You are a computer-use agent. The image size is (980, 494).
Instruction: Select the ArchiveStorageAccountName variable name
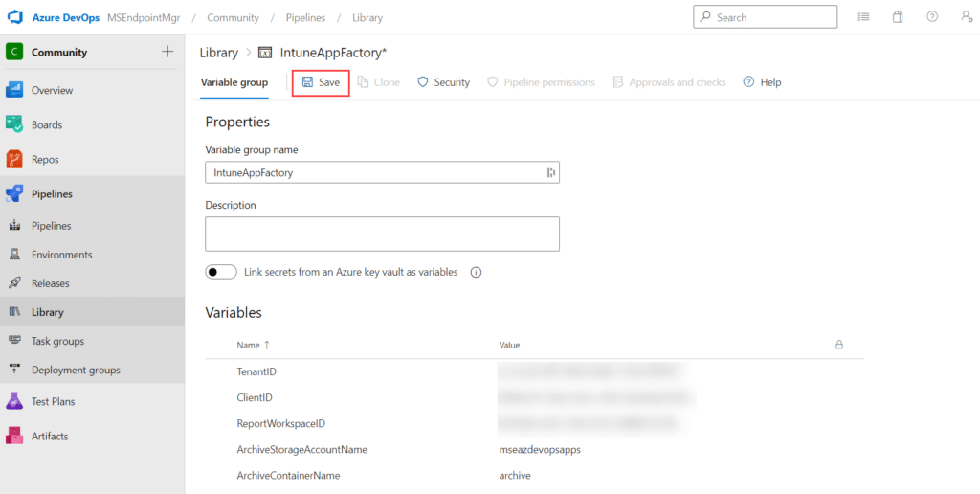click(x=301, y=450)
